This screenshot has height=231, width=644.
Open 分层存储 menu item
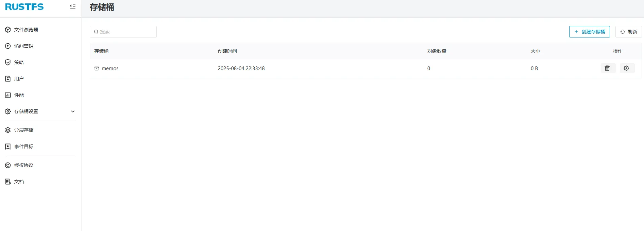[x=24, y=130]
